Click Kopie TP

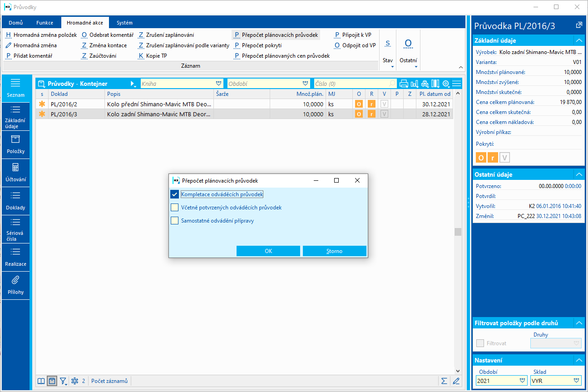pyautogui.click(x=153, y=56)
